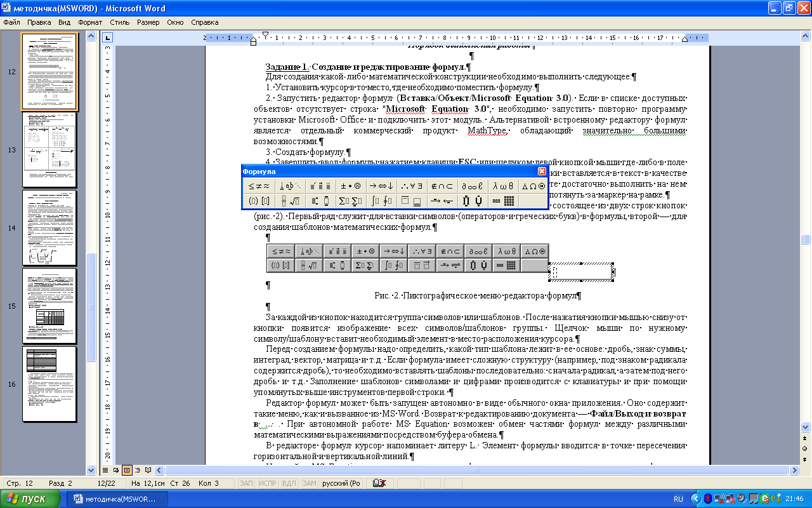Screen dimensions: 812x508
Task: Select the active Print layout view button
Action: point(127,471)
